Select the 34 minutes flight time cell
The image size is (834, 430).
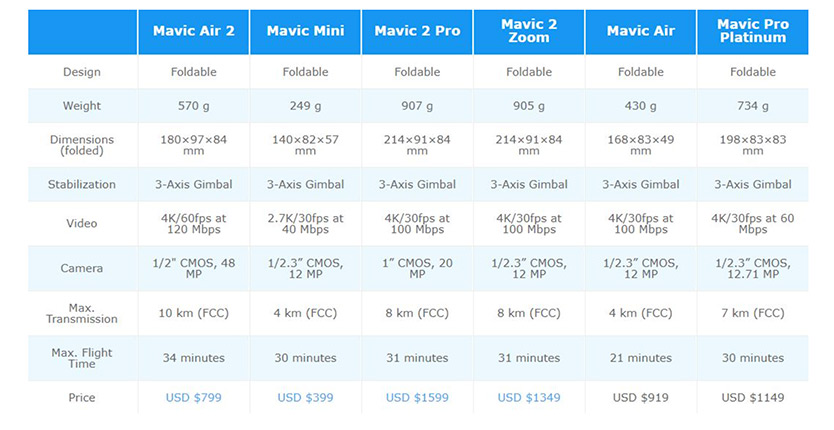pyautogui.click(x=194, y=358)
